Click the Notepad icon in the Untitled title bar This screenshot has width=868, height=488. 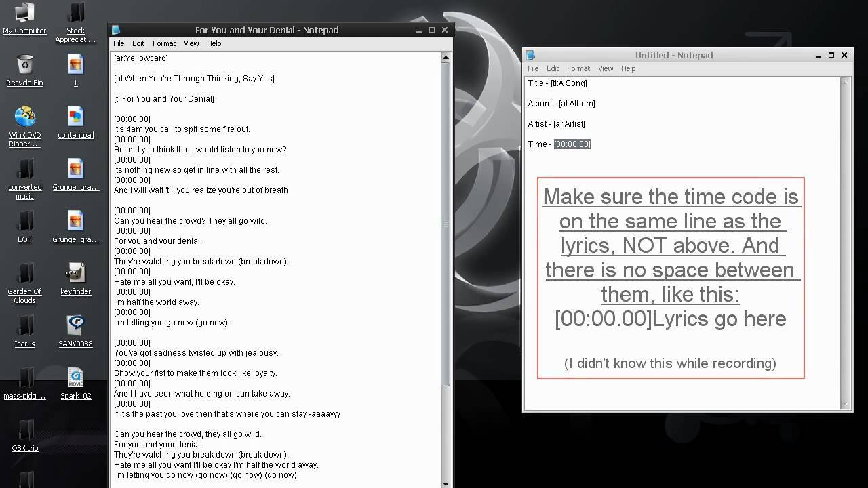point(532,55)
